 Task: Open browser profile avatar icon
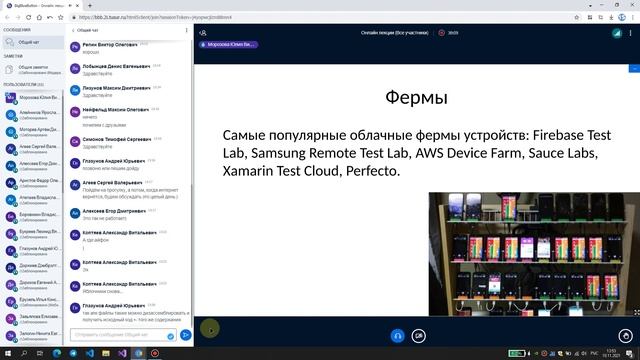[x=622, y=17]
